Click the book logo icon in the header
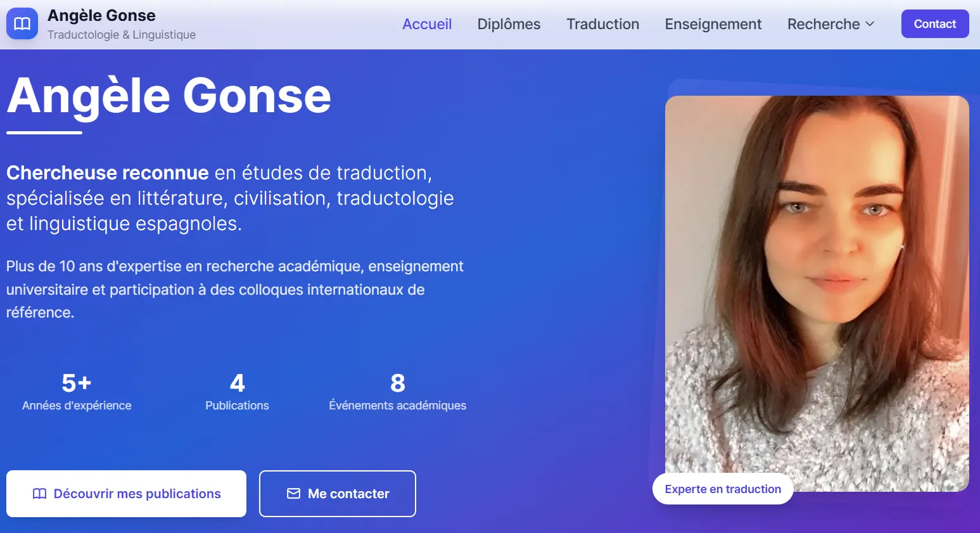Viewport: 980px width, 533px height. coord(22,23)
